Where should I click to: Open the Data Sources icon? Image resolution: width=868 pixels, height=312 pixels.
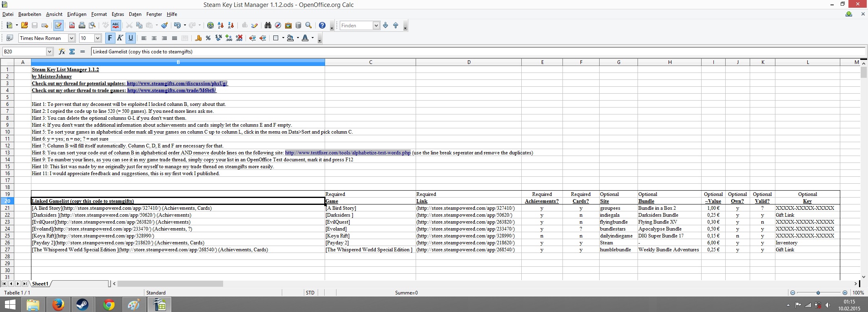(x=298, y=25)
